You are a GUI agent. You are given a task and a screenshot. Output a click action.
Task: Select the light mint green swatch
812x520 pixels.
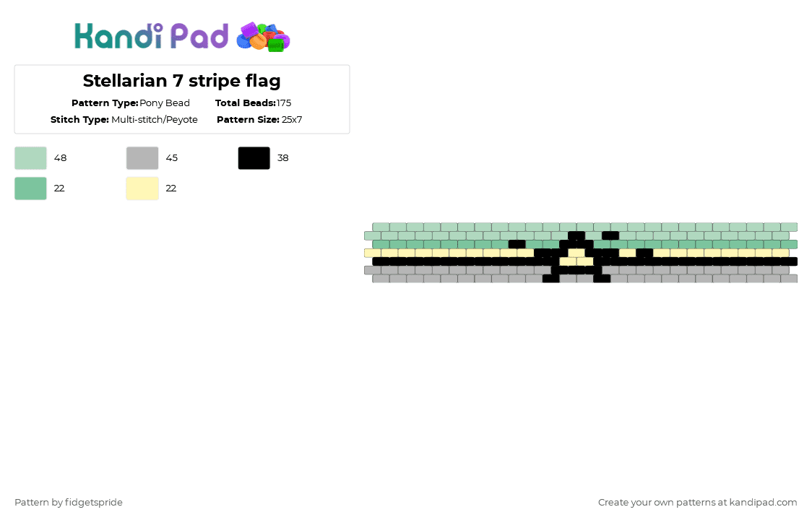[30, 158]
